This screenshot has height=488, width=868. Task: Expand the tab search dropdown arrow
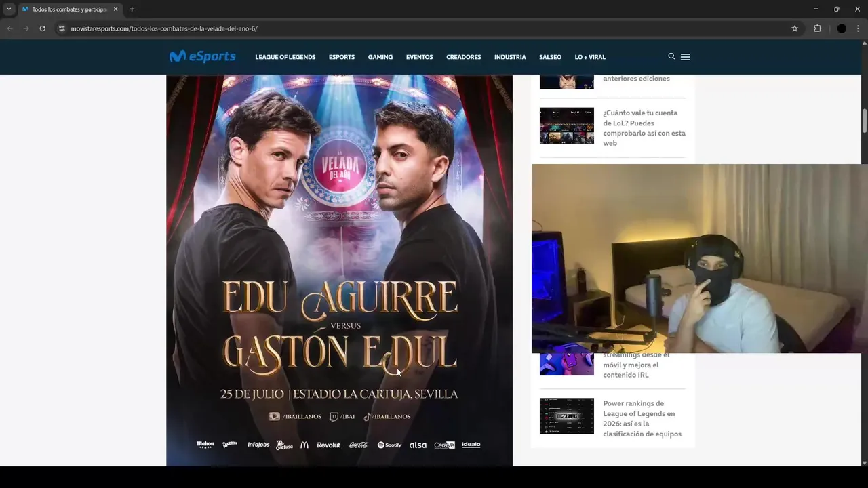(9, 9)
